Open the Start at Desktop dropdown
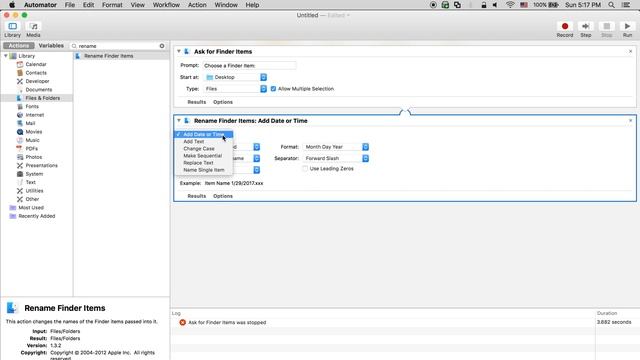This screenshot has width=640, height=360. 236,77
